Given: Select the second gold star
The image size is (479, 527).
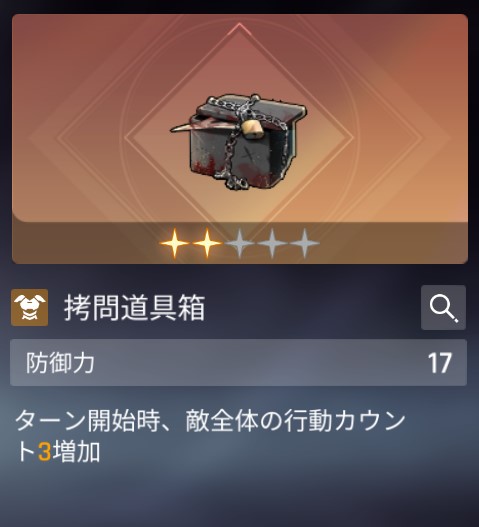Looking at the screenshot, I should [207, 243].
